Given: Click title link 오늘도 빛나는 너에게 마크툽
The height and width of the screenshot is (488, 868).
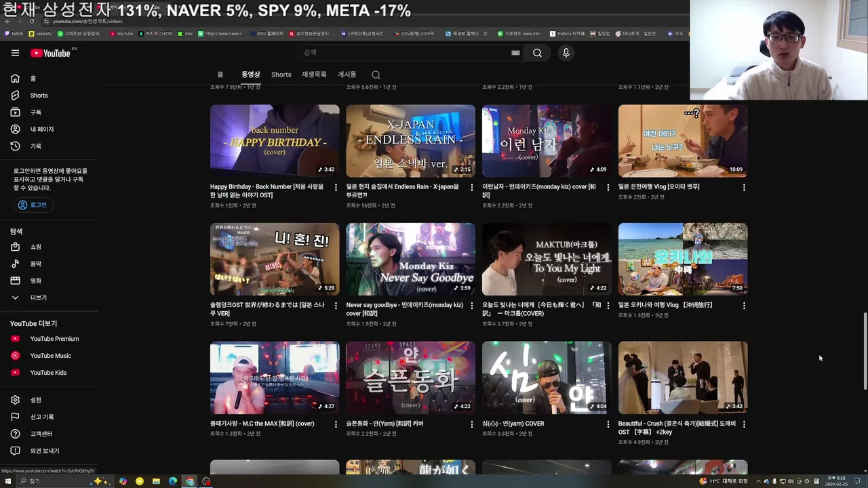Looking at the screenshot, I should tap(541, 309).
